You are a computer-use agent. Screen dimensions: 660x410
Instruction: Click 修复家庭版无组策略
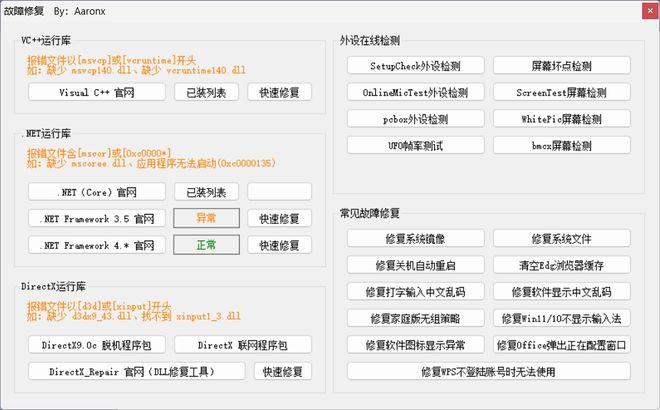tap(415, 318)
